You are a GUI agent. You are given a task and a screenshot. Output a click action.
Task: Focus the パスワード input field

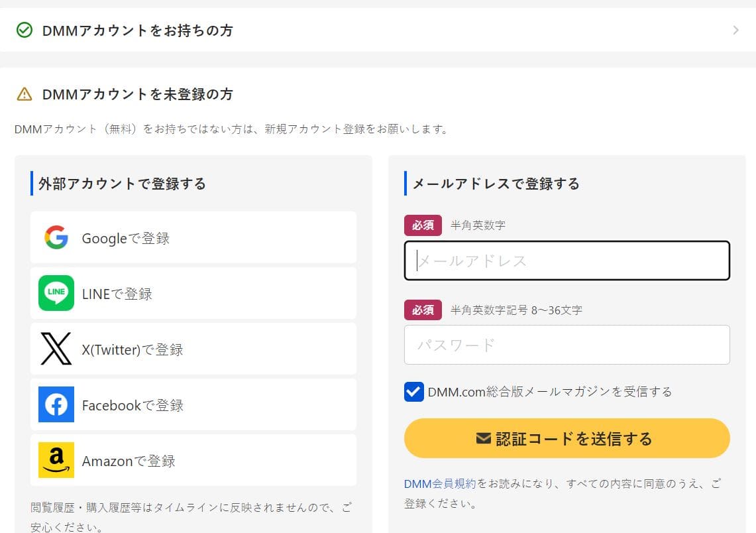click(567, 345)
